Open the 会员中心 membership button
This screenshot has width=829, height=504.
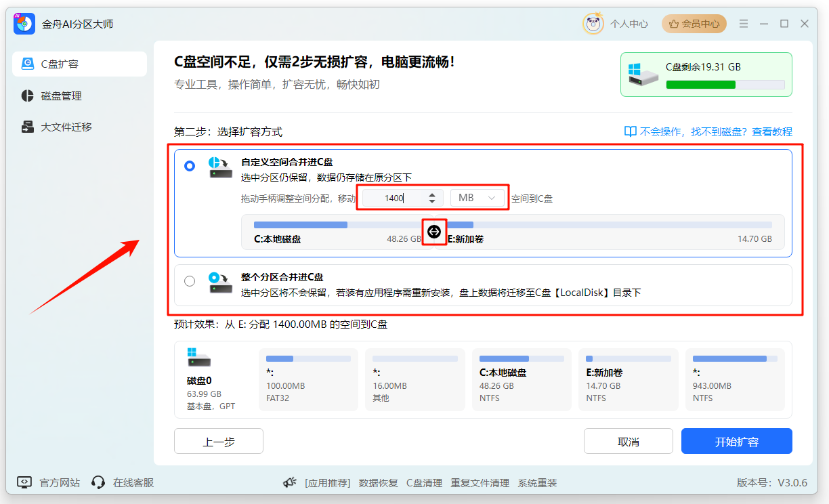pyautogui.click(x=694, y=24)
